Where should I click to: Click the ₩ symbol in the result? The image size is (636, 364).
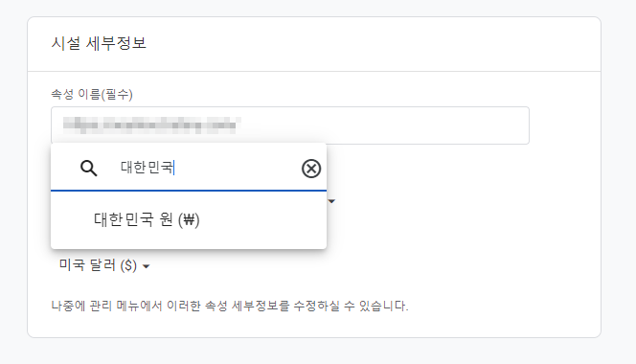189,220
